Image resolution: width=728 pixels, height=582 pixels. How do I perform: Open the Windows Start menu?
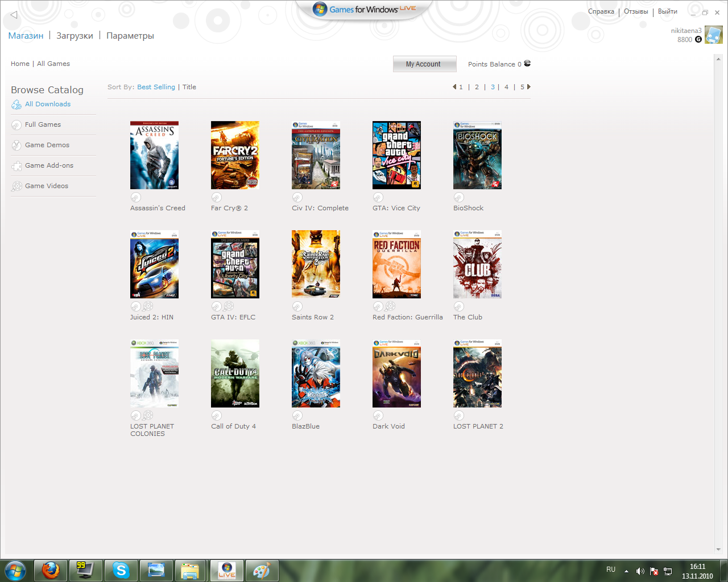pos(15,570)
